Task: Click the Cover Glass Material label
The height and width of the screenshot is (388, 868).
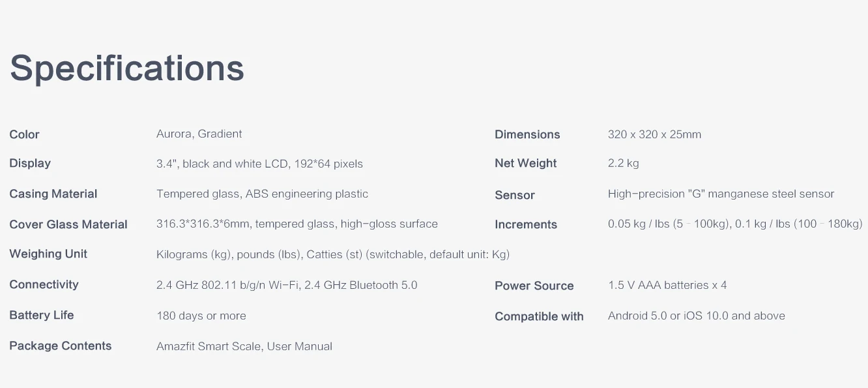Action: pos(68,224)
